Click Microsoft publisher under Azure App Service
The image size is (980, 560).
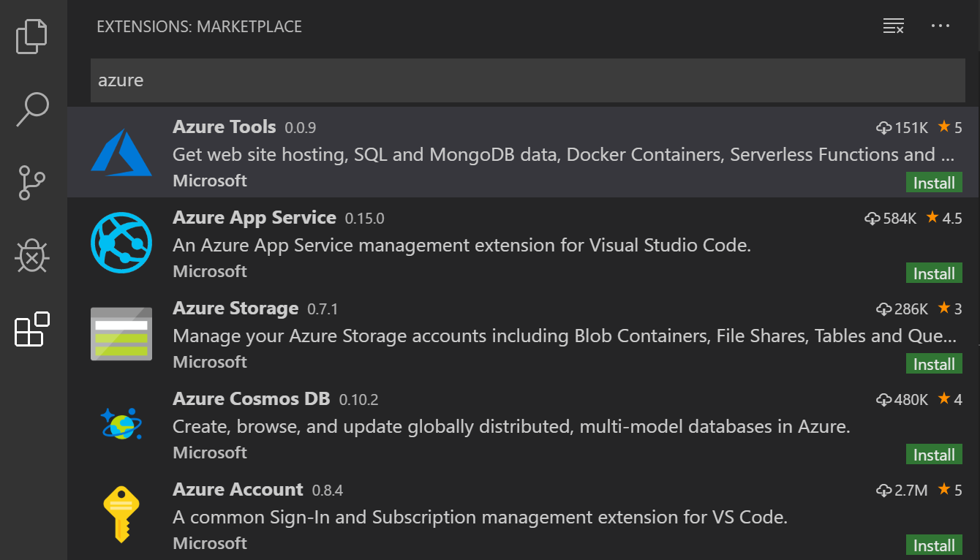tap(210, 271)
